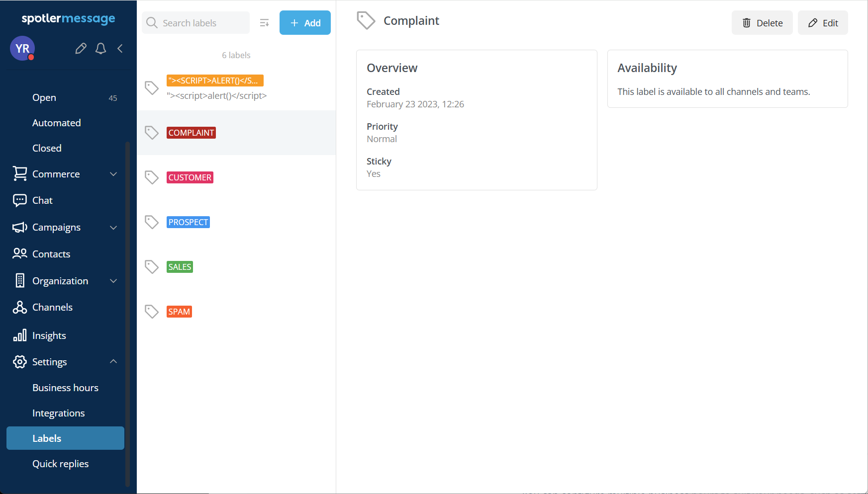
Task: Open the Quick replies settings page
Action: [60, 464]
